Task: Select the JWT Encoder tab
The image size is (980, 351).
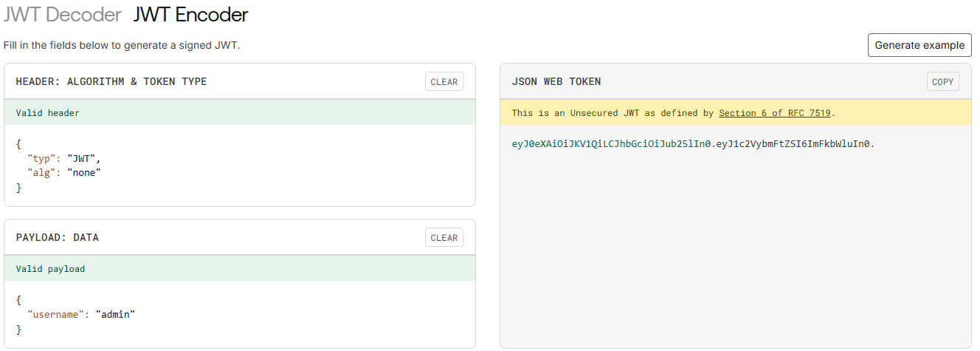Action: point(190,15)
